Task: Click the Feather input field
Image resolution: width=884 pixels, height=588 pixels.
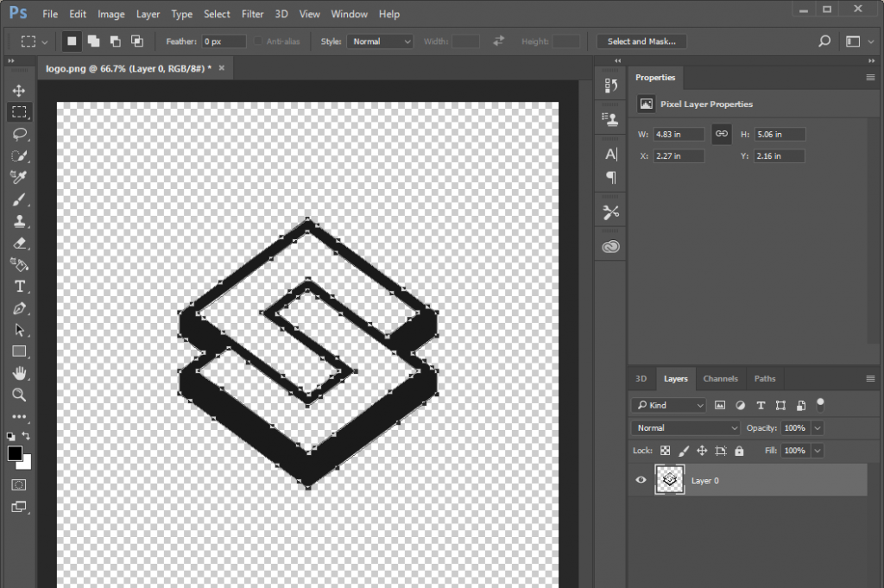Action: (224, 41)
